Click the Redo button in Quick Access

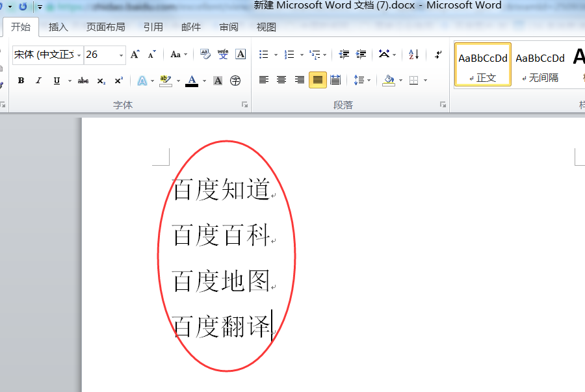tap(23, 7)
